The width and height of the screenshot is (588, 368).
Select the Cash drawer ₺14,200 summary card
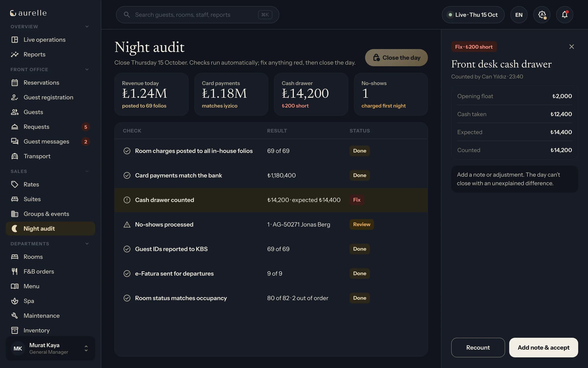311,94
